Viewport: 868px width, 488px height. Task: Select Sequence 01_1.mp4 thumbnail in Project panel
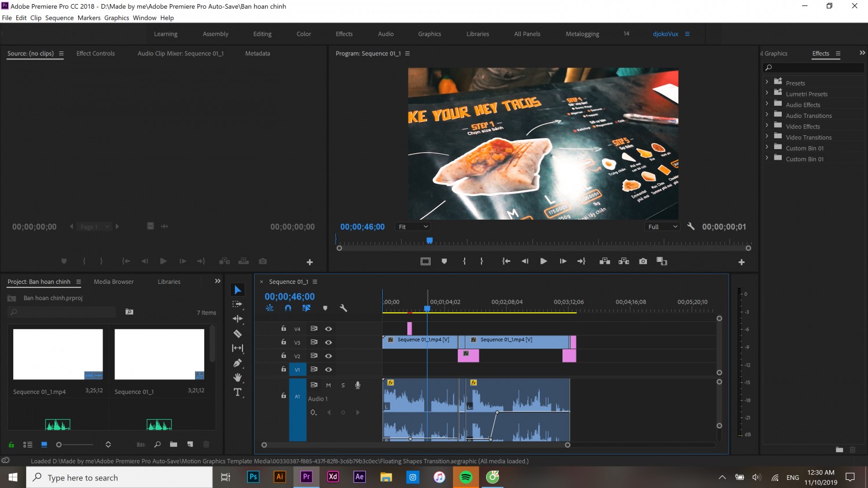[x=58, y=354]
